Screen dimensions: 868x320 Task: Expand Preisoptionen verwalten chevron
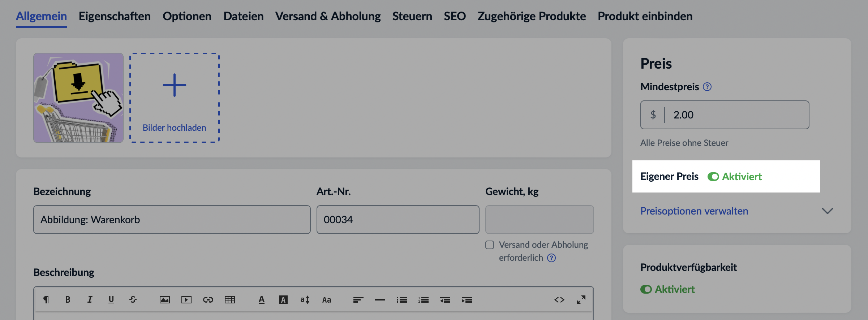pyautogui.click(x=827, y=211)
